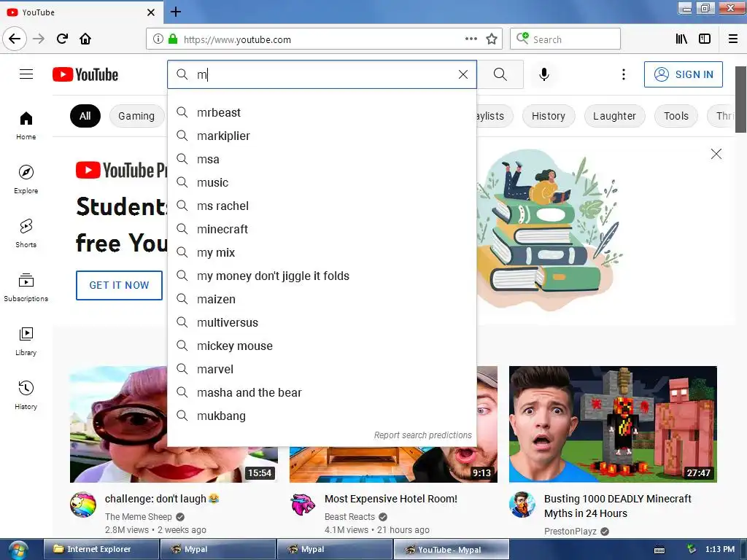
Task: Open YouTube settings three-dot menu
Action: (x=624, y=74)
